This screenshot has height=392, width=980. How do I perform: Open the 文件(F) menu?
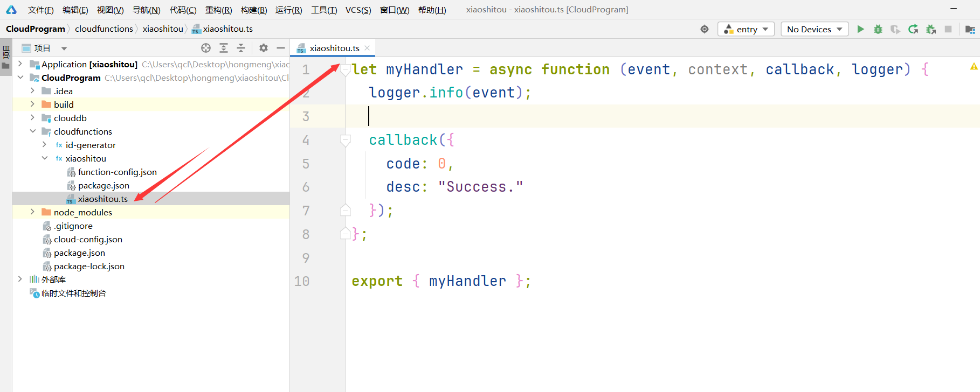coord(40,10)
